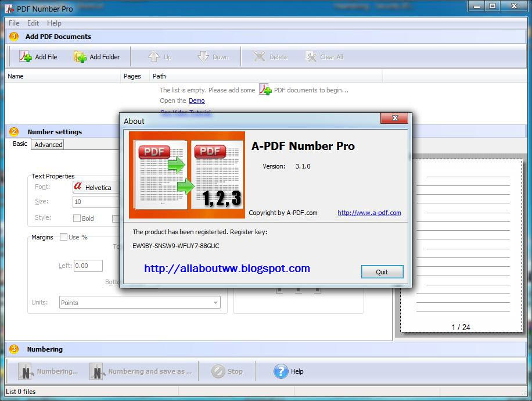Click the A-PDF Number Pro logo image

point(187,175)
